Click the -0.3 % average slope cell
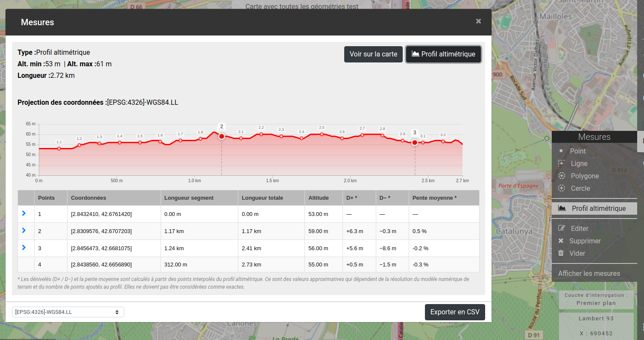Viewport: 644px width, 340px height. click(444, 265)
